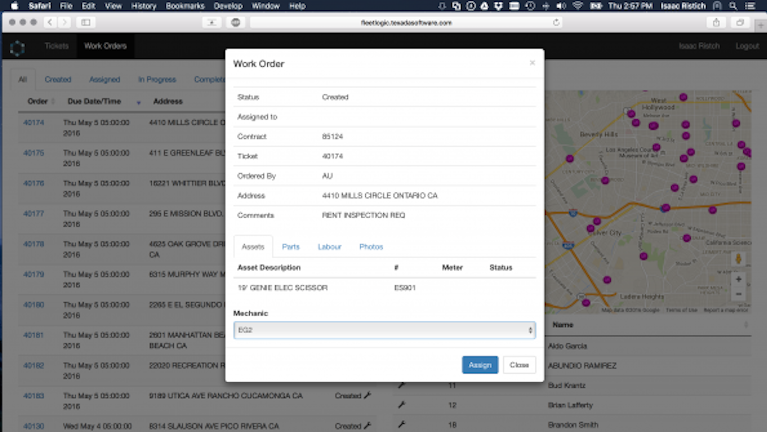Open the Photos tab

[x=371, y=246]
